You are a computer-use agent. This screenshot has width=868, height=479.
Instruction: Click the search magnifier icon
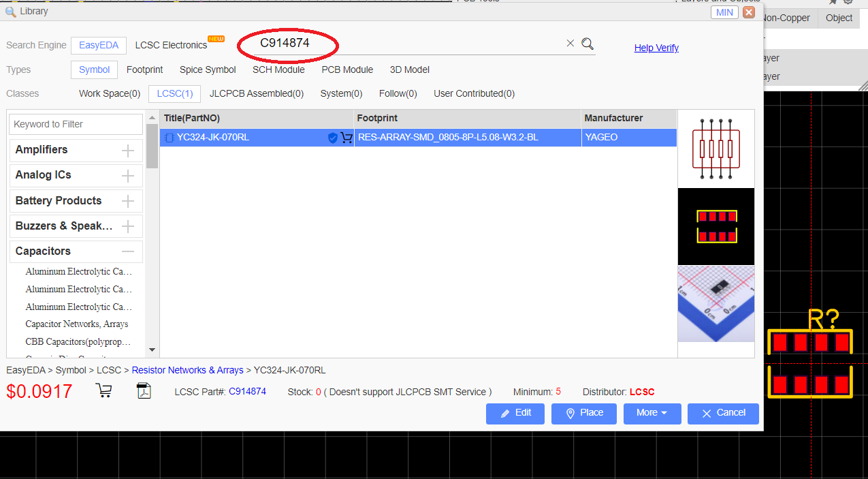[588, 44]
